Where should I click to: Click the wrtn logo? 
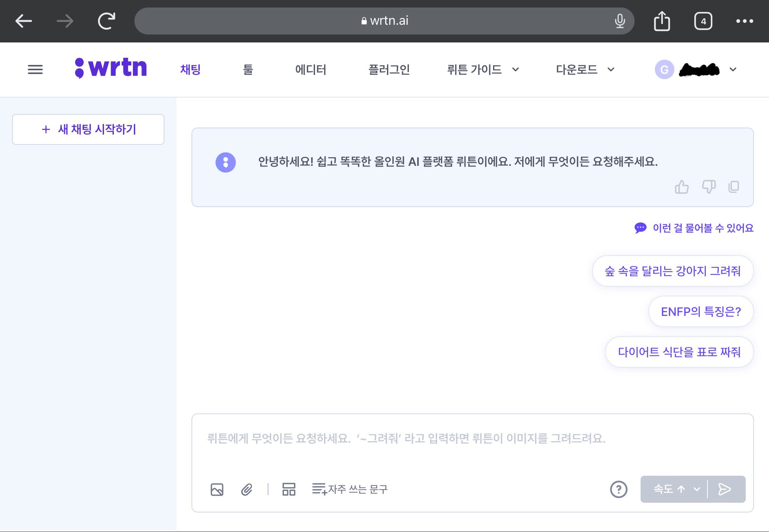112,68
